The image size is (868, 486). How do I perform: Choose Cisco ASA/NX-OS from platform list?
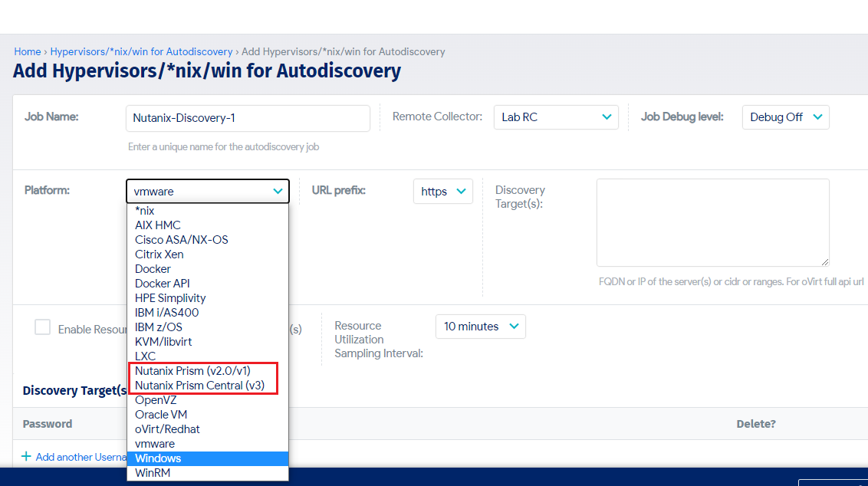(208, 240)
